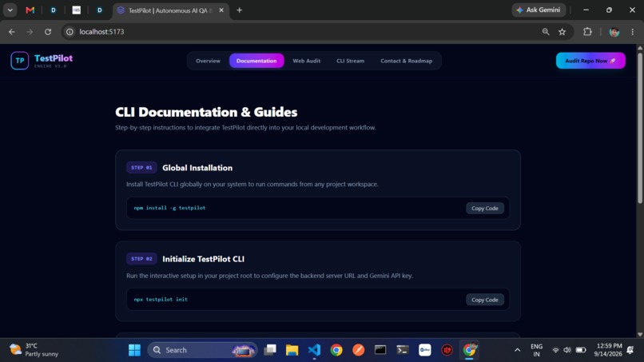Open the Windows Start menu
The image size is (644, 362).
click(x=134, y=350)
